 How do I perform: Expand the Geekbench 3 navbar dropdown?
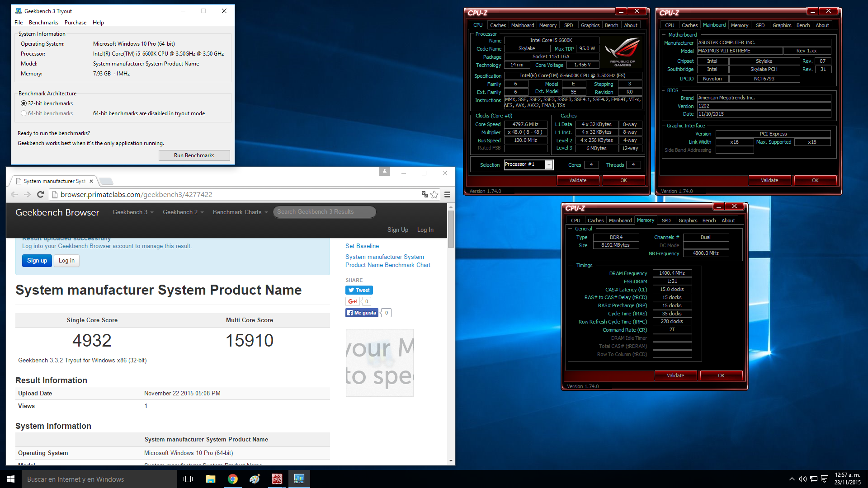coord(133,212)
